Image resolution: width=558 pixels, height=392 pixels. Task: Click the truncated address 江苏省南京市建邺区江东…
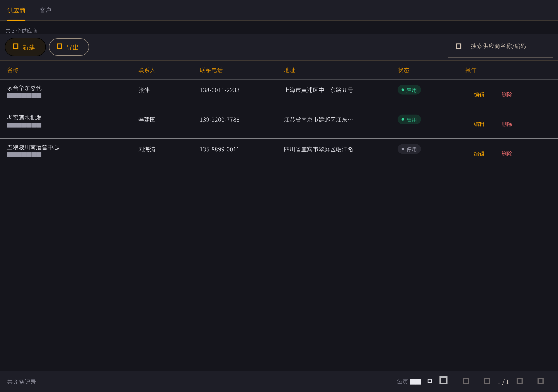[x=318, y=120]
